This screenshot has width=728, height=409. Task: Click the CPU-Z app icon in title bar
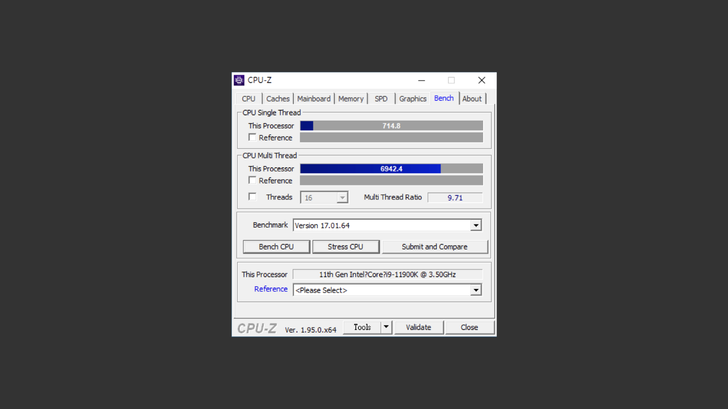239,80
